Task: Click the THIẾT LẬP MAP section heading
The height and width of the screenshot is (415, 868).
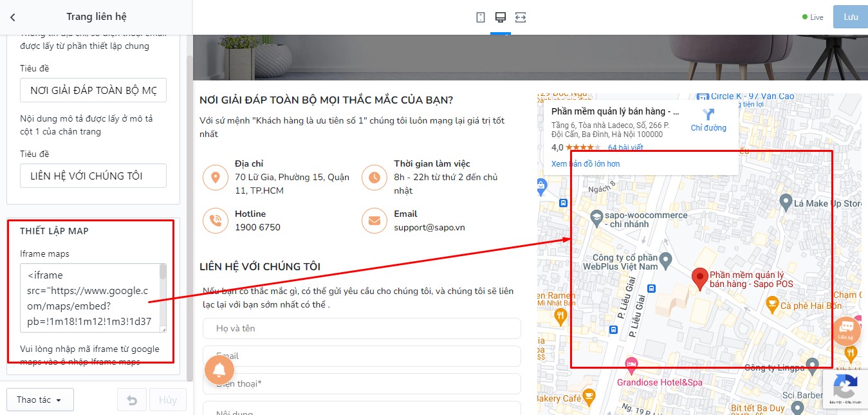Action: coord(54,231)
